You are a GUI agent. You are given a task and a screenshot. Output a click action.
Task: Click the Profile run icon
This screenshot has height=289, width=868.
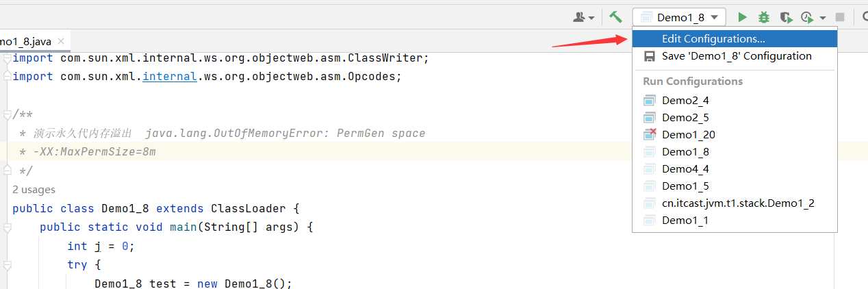807,17
